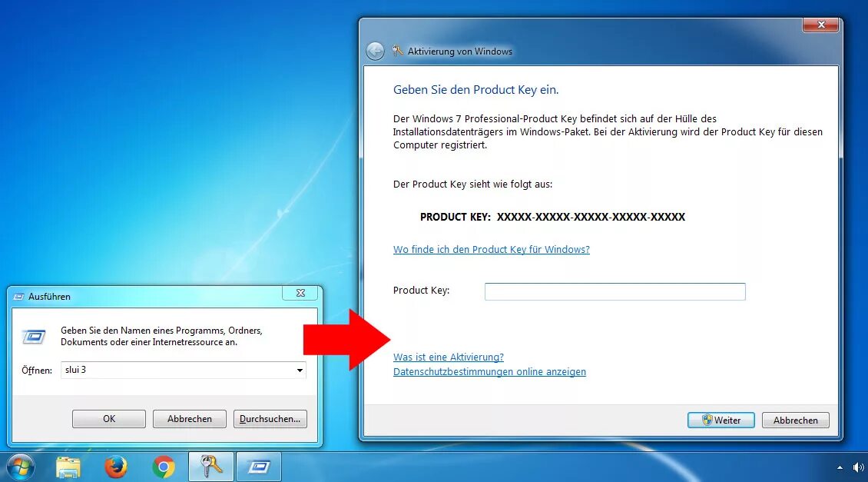This screenshot has width=868, height=482.
Task: Show hidden tray icons arrow
Action: pos(840,467)
